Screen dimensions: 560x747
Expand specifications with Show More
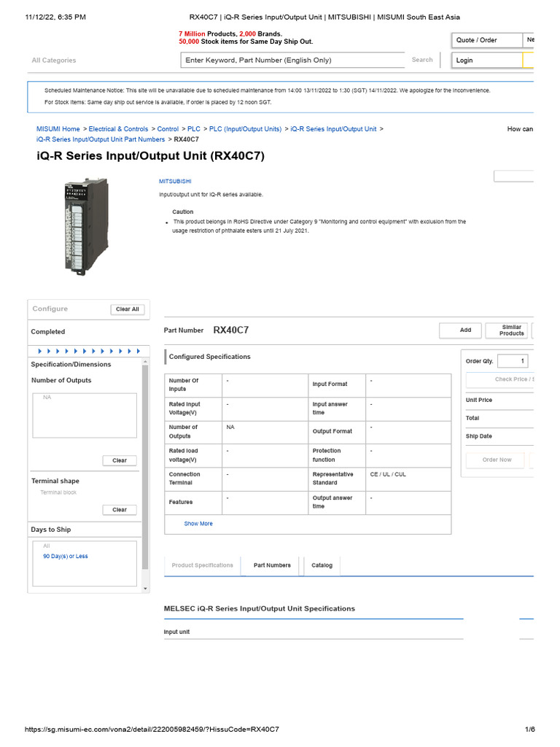click(x=198, y=524)
